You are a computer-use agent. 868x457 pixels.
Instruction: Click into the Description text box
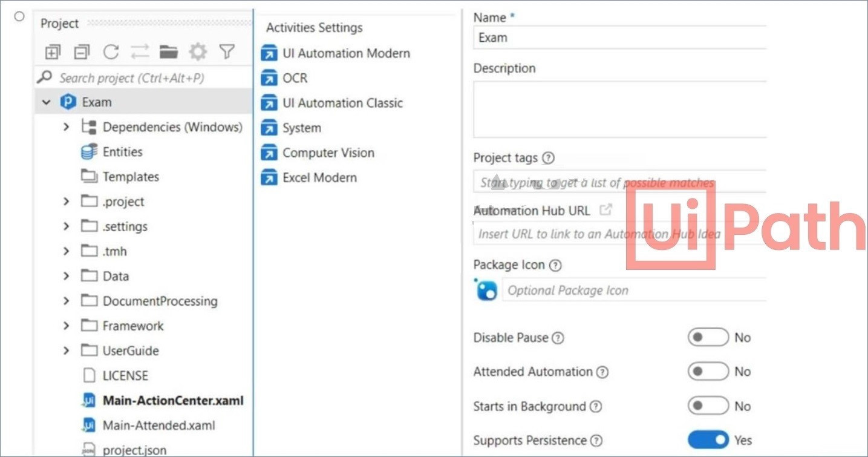(x=620, y=110)
